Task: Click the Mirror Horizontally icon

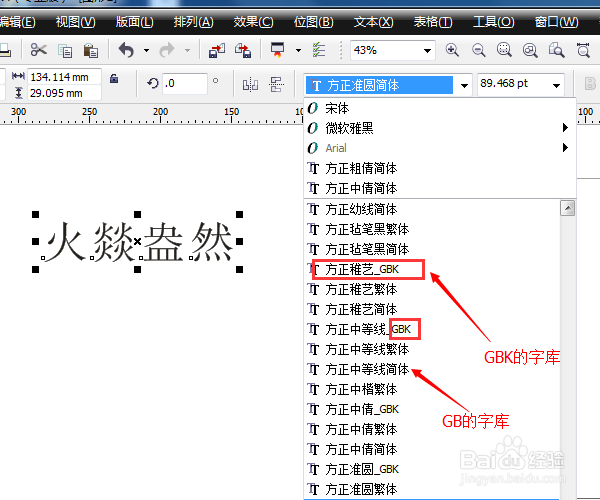Action: [x=250, y=84]
